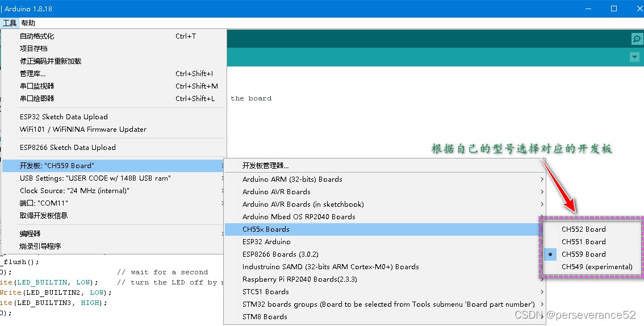Viewport: 644px width, 326px height.
Task: Expand STC51 Boards group
Action: point(385,292)
